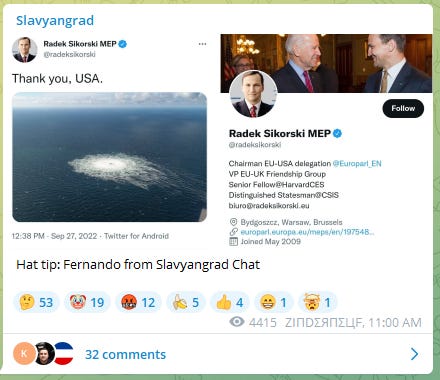Click the bearded man commenter avatar
This screenshot has width=440, height=380.
click(x=44, y=353)
